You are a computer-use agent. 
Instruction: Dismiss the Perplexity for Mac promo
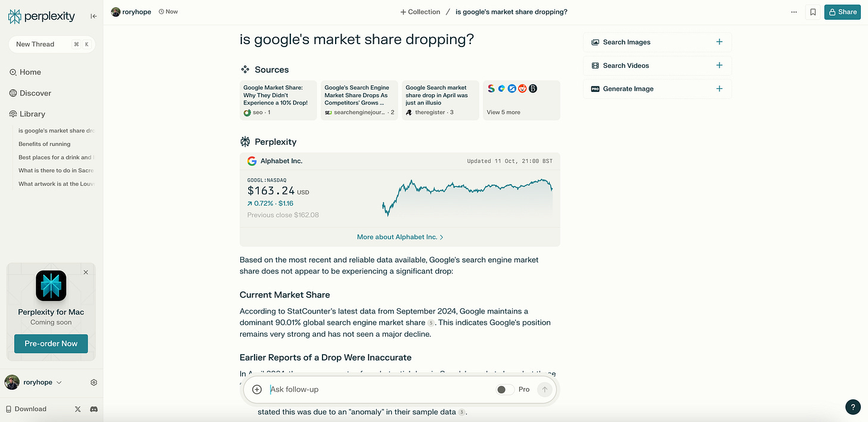click(85, 272)
